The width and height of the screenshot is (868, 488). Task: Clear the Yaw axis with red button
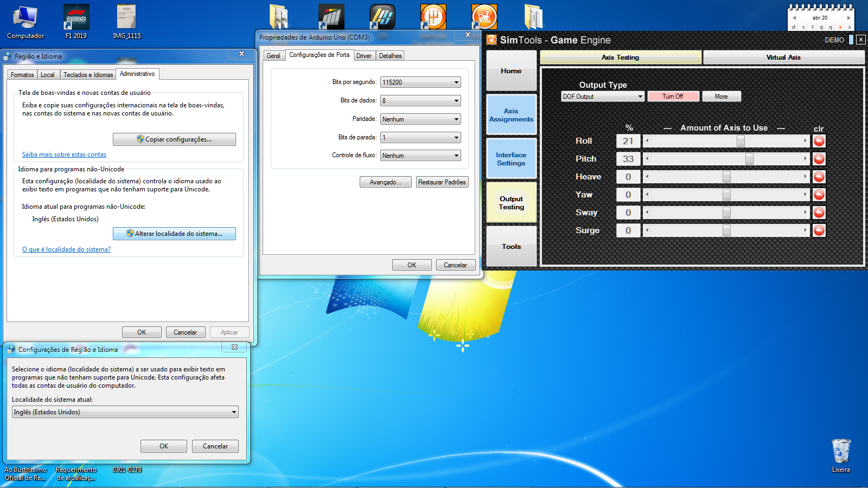coord(819,195)
